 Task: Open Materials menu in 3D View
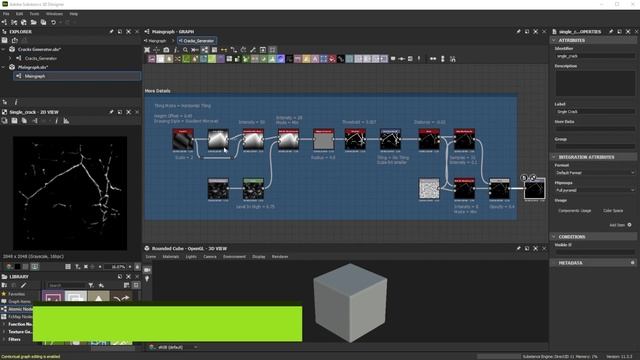click(x=171, y=257)
